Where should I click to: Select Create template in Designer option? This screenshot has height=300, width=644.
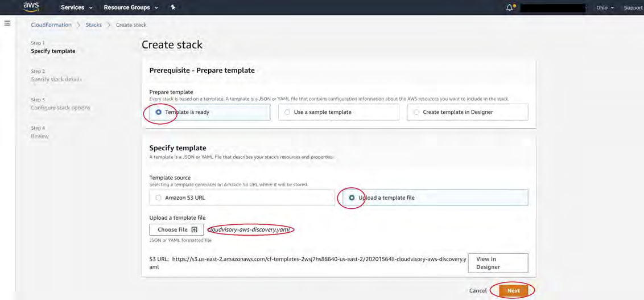468,112
